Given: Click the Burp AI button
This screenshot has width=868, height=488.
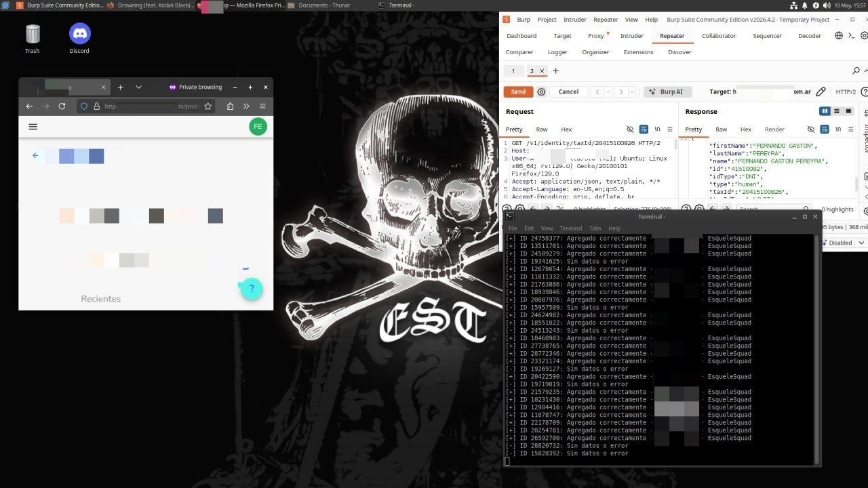Looking at the screenshot, I should [667, 91].
